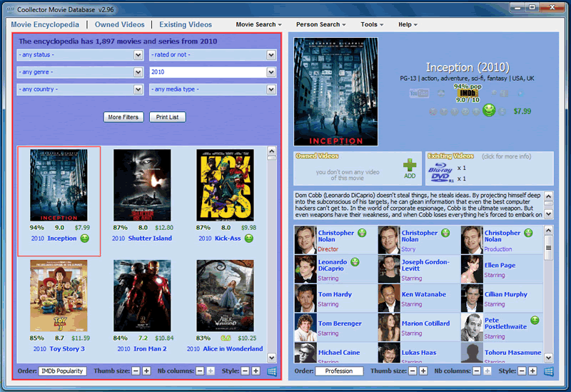The width and height of the screenshot is (571, 392).
Task: Click the Blu-ray icon in Existing Videos
Action: point(440,168)
